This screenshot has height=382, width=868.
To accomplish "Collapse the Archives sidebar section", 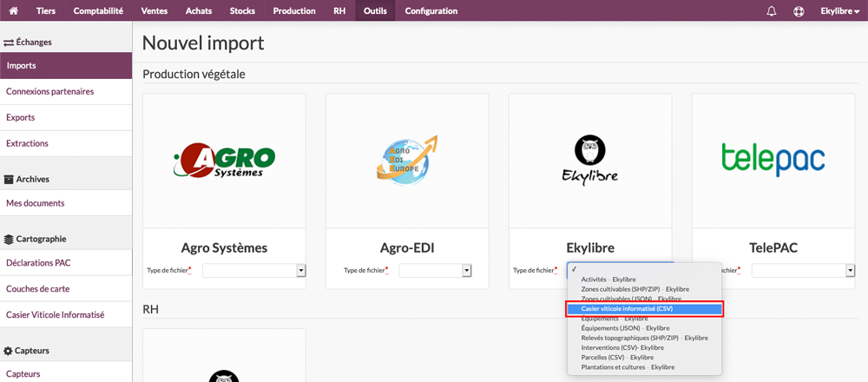I will 27,179.
